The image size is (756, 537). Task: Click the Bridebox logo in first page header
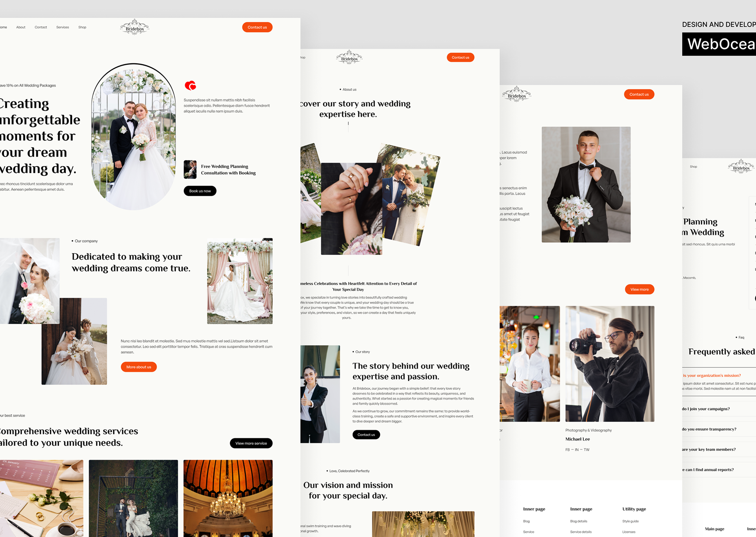134,27
